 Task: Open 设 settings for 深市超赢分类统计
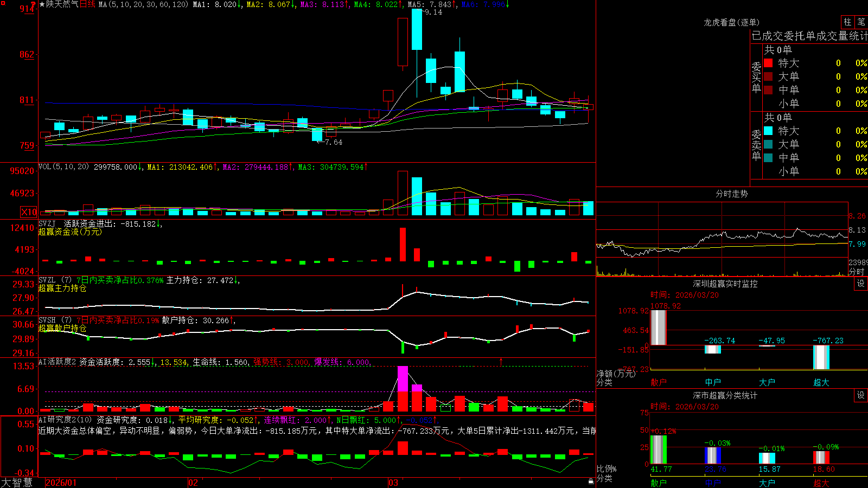pos(861,395)
